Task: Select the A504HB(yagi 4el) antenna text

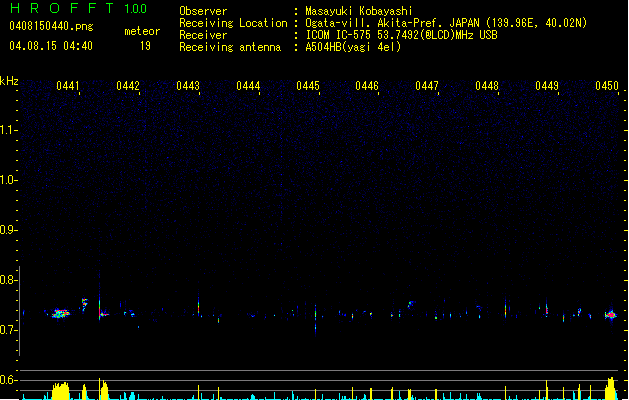Action: (x=353, y=47)
